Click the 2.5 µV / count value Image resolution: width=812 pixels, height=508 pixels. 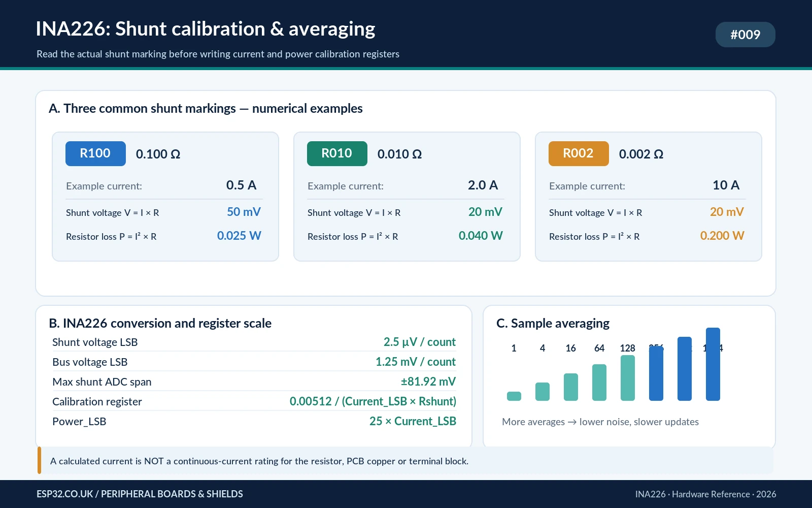(x=420, y=342)
